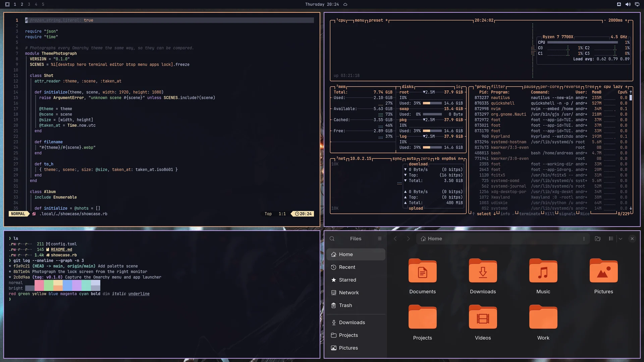Click the display icon in the top bar system tray
This screenshot has width=644, height=362.
pos(637,4)
